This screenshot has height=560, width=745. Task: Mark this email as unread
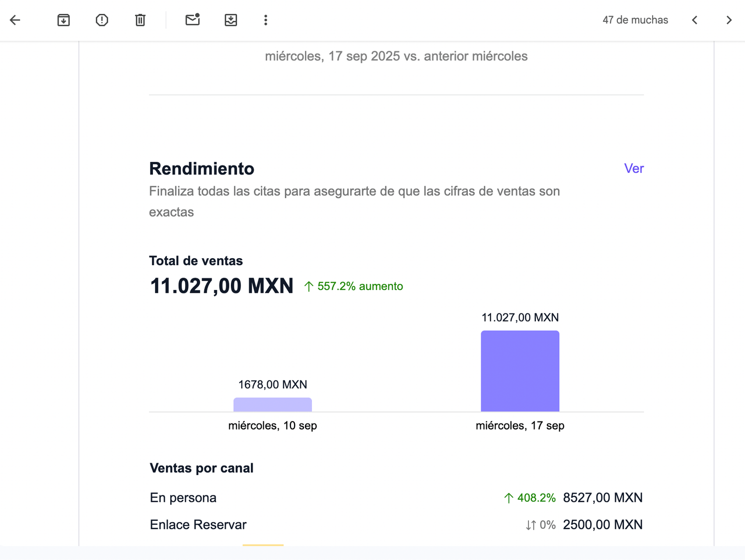pyautogui.click(x=192, y=20)
